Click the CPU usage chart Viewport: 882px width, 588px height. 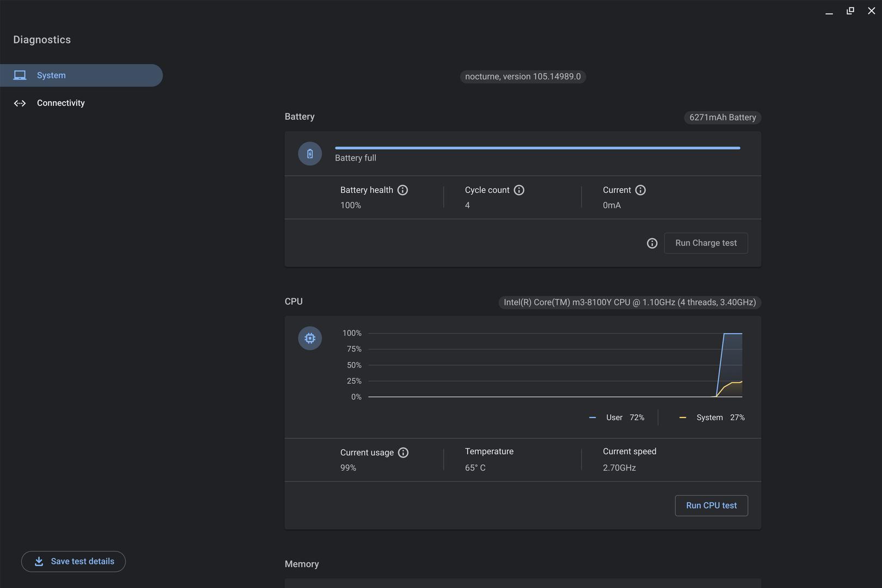click(555, 365)
